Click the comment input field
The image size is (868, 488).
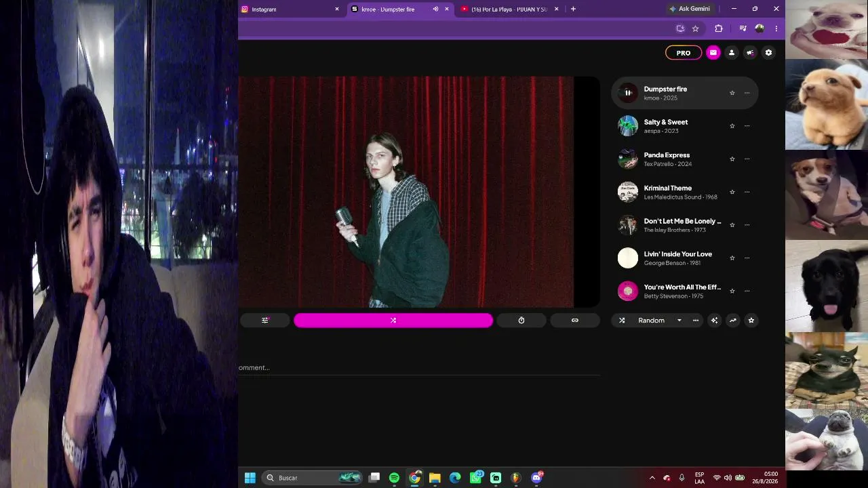(x=419, y=368)
